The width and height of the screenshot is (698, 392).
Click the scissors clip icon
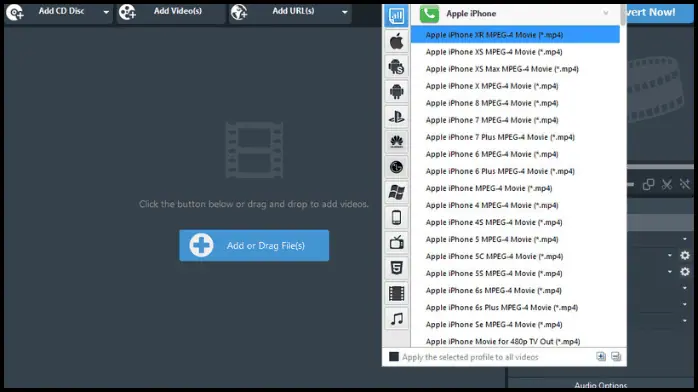point(666,184)
